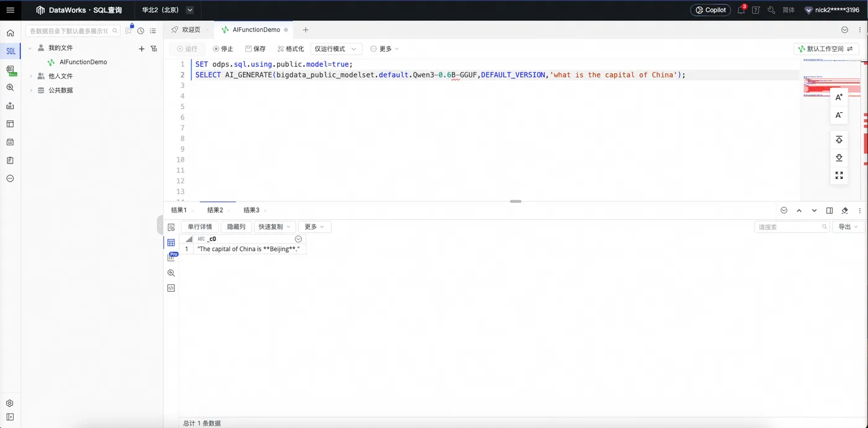This screenshot has height=428, width=868.
Task: Expand results panel with down chevron
Action: click(x=814, y=211)
